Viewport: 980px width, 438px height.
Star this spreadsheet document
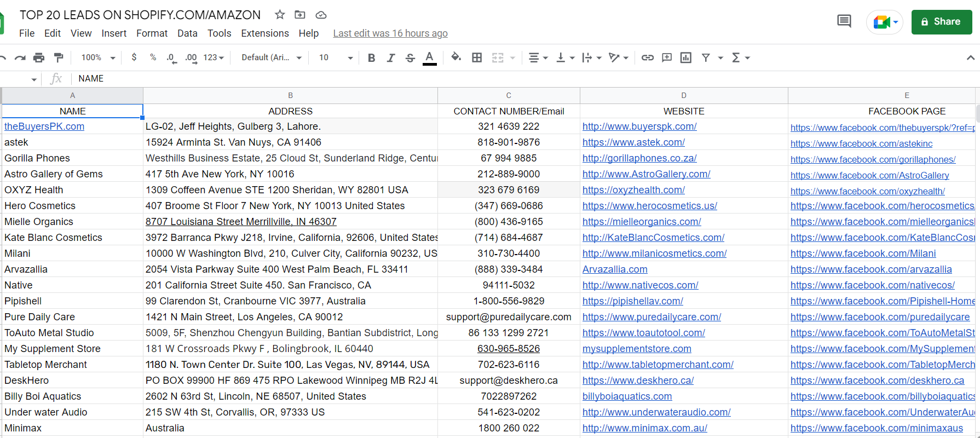[280, 15]
